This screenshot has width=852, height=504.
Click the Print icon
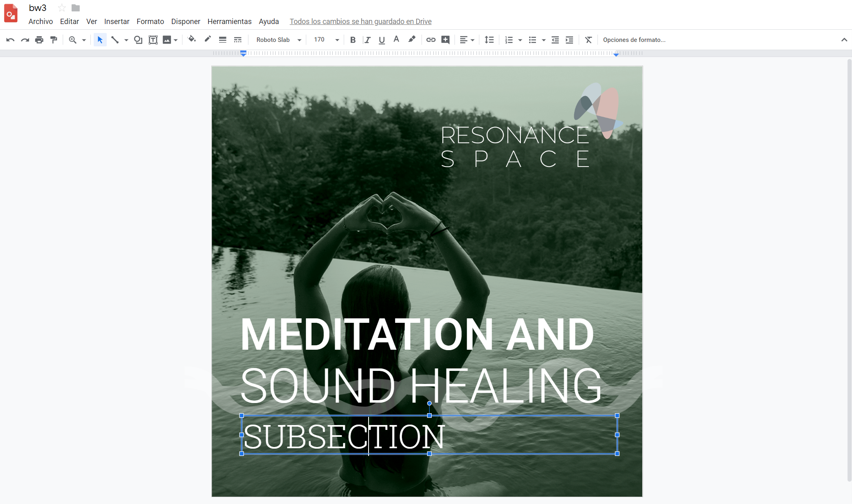coord(39,40)
